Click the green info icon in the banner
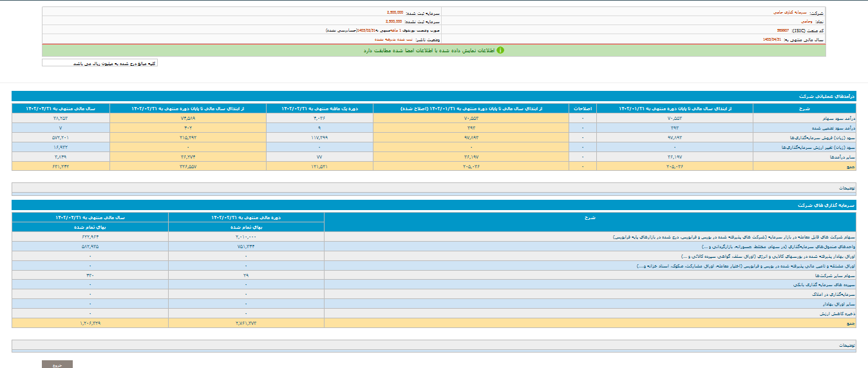Screen dimensions: 868x368 click(500, 50)
